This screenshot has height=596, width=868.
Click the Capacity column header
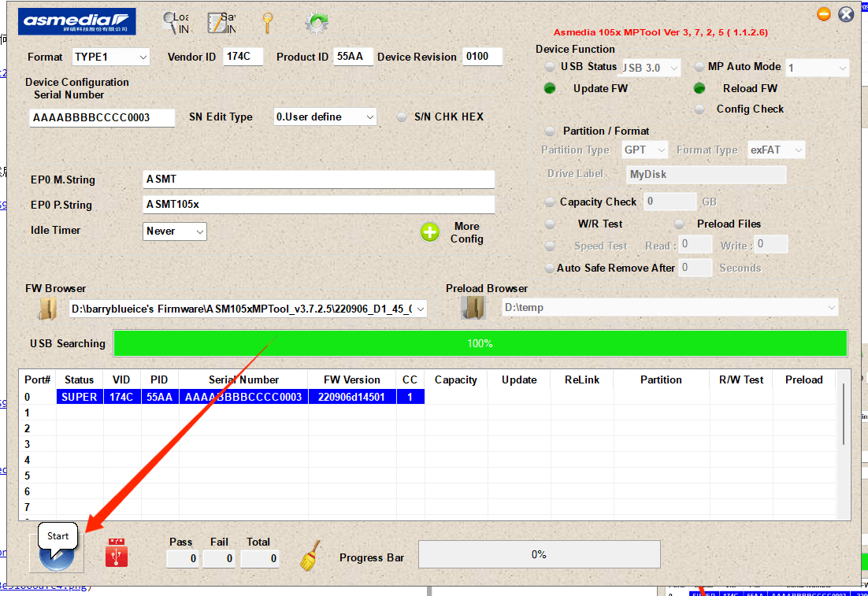click(x=455, y=379)
